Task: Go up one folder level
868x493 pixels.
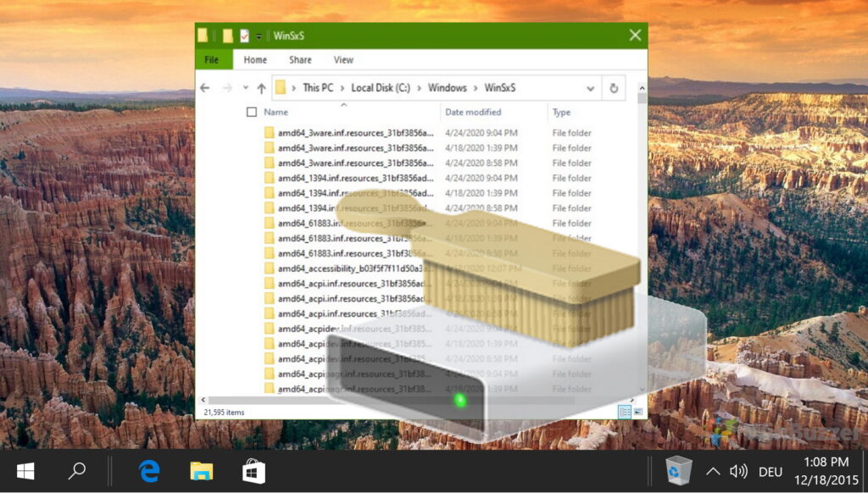Action: click(x=262, y=87)
